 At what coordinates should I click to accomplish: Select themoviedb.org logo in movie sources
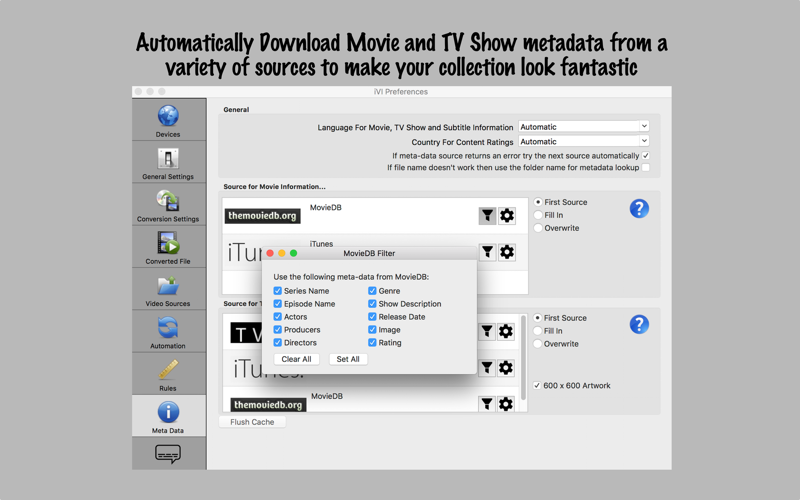click(x=262, y=216)
